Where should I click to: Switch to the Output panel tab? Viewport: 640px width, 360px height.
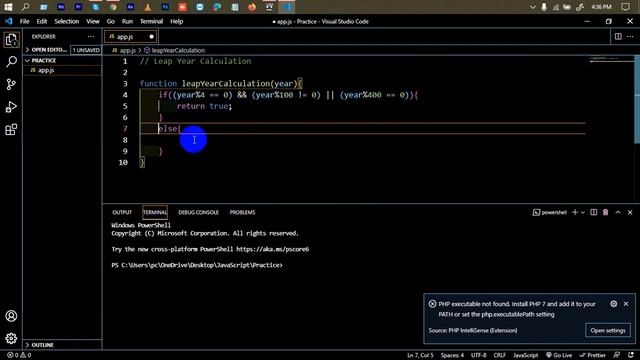coord(122,212)
